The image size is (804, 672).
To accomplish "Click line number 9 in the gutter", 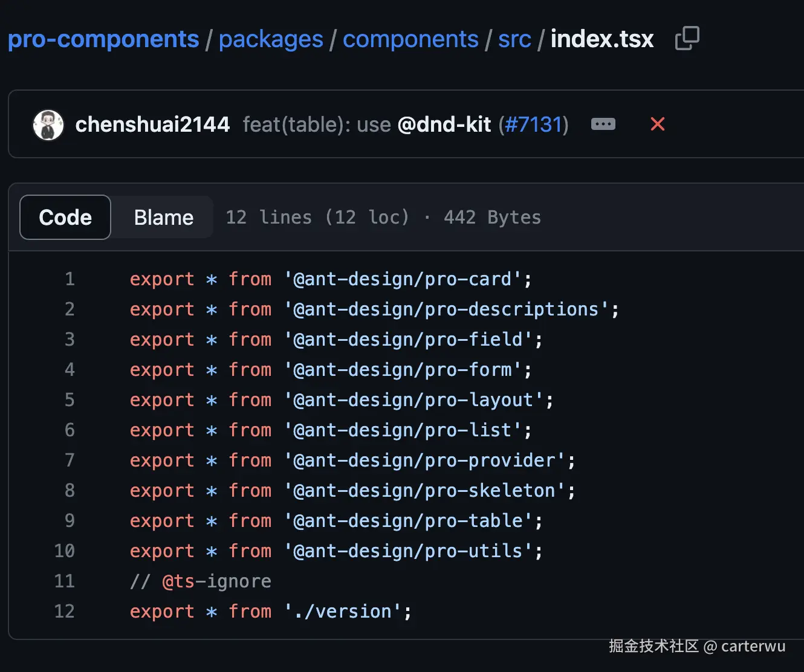I will 70,521.
